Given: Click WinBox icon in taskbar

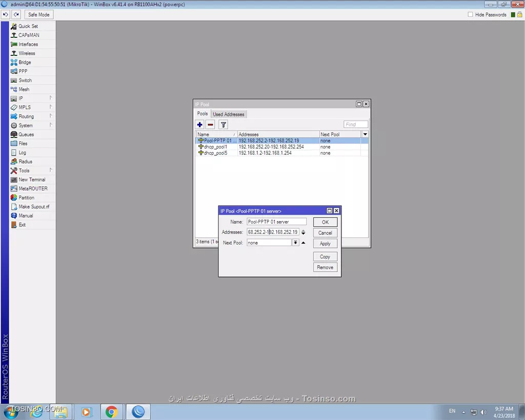Looking at the screenshot, I should click(138, 412).
